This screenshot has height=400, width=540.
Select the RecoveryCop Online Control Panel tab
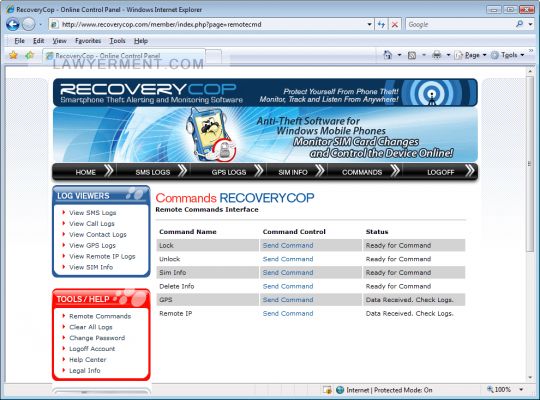(124, 56)
